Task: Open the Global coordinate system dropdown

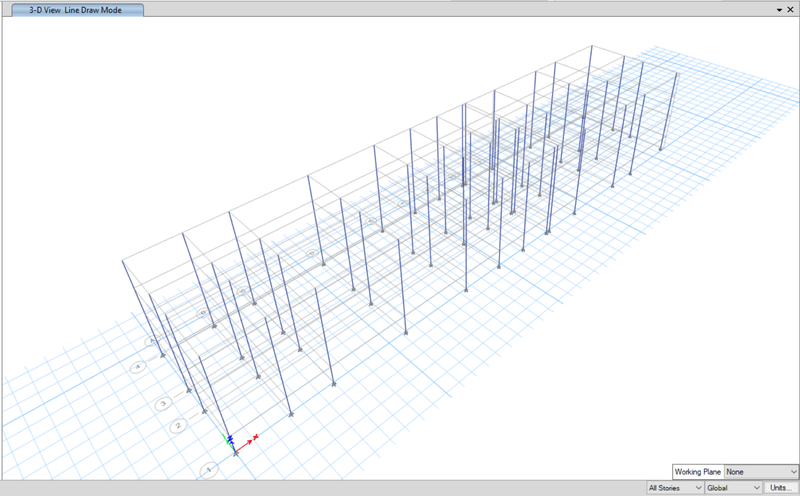Action: [734, 488]
